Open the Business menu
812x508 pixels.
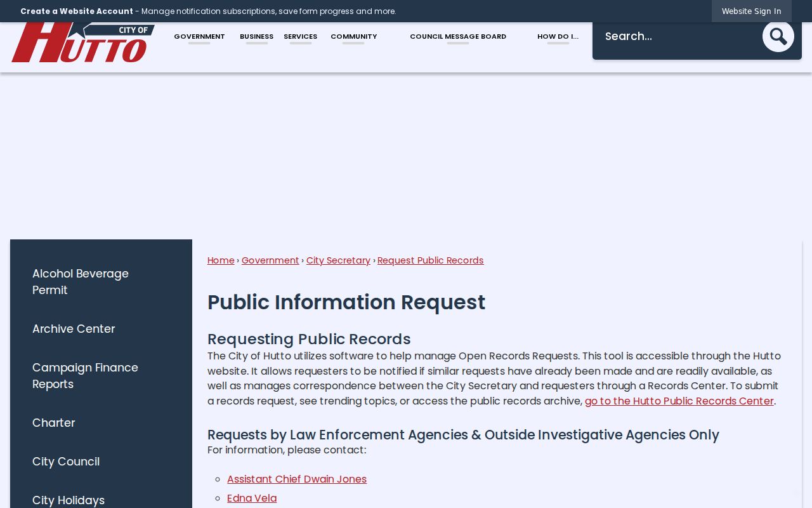coord(256,37)
